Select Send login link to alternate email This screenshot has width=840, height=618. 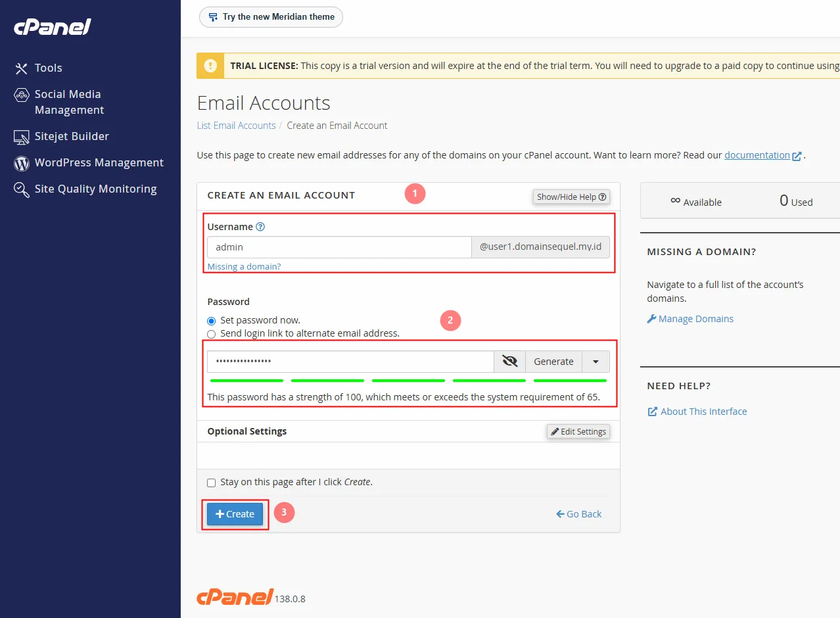pyautogui.click(x=211, y=334)
